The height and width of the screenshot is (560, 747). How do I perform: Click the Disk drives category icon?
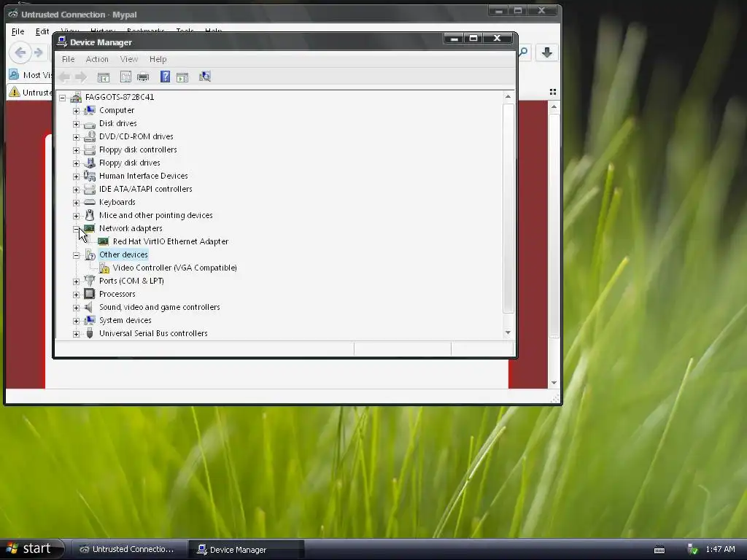pos(90,124)
